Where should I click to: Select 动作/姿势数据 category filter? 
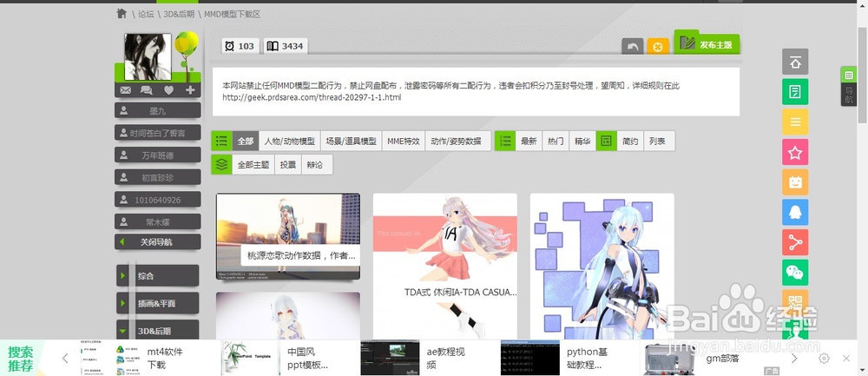pyautogui.click(x=457, y=142)
